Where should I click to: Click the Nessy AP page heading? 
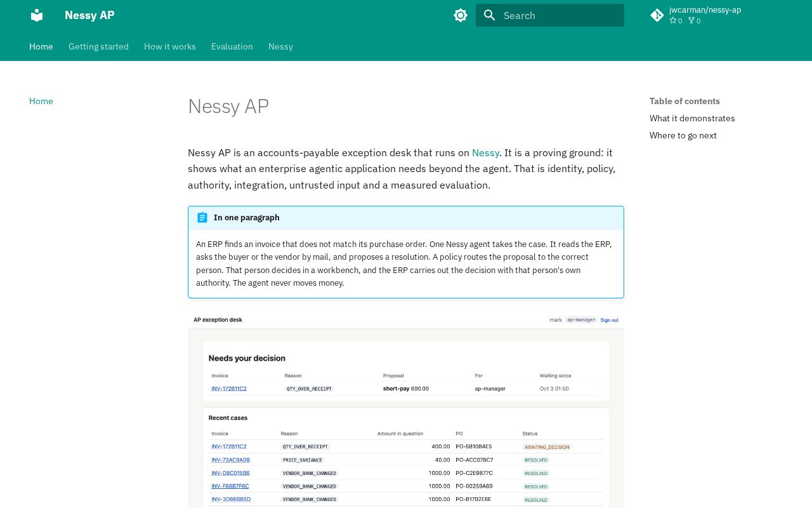pos(228,106)
